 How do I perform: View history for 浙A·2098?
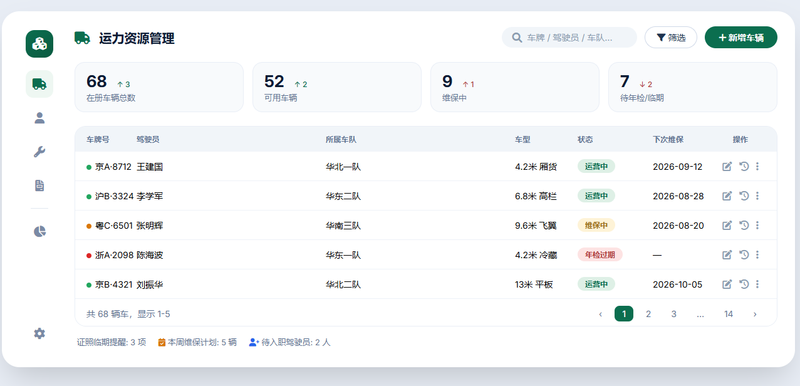tap(744, 254)
